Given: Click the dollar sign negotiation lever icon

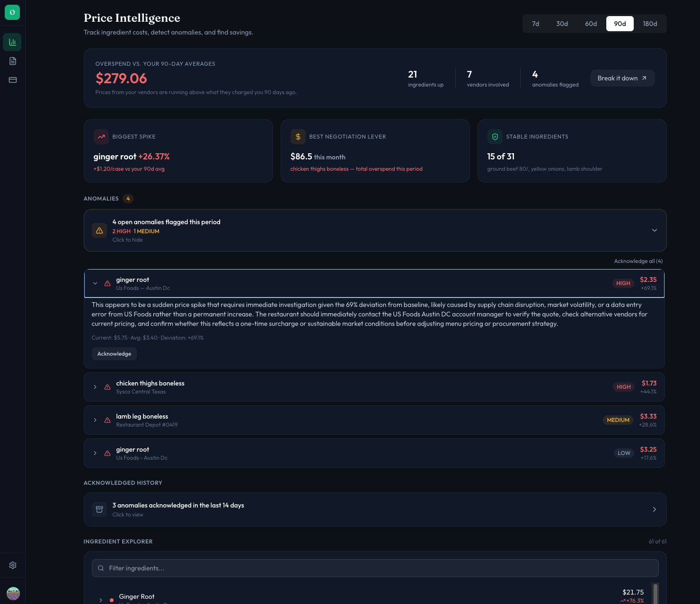Looking at the screenshot, I should [x=298, y=137].
